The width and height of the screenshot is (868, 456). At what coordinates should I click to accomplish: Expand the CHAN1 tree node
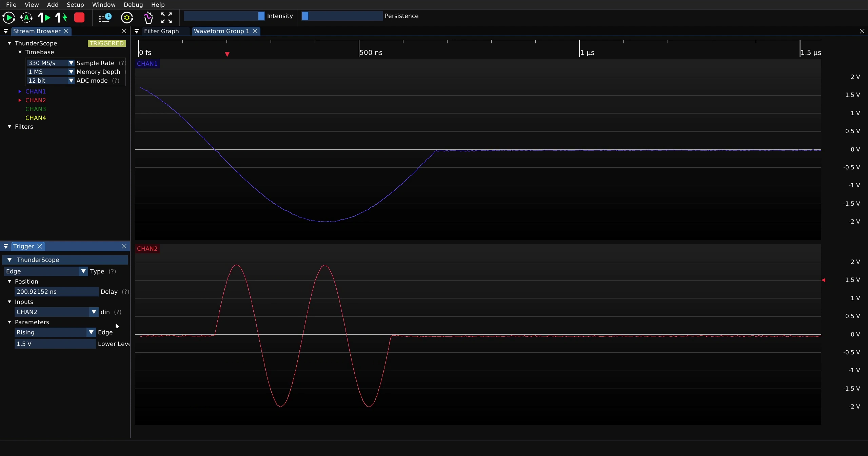click(20, 91)
